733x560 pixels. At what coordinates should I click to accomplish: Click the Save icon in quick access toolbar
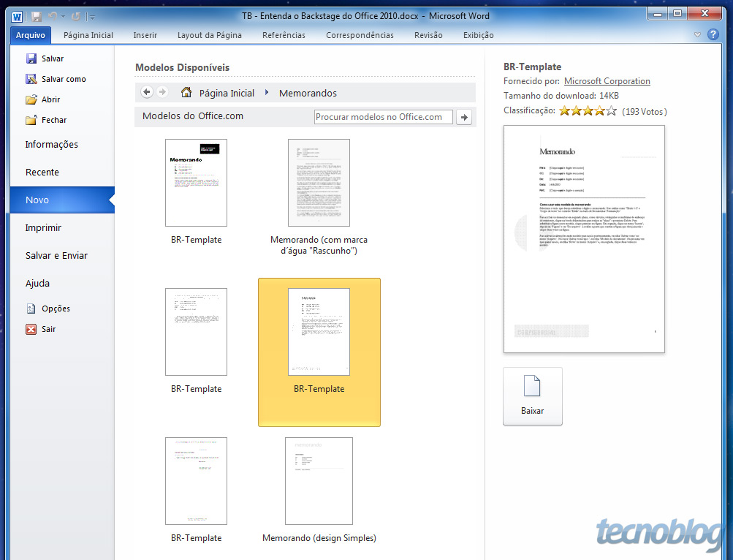coord(37,16)
